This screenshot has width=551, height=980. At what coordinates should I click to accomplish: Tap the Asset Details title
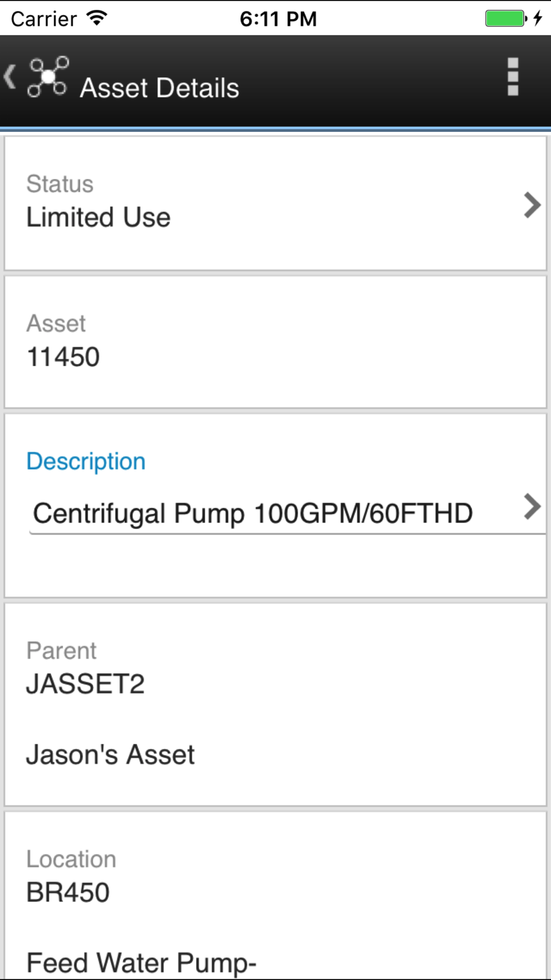tap(160, 88)
